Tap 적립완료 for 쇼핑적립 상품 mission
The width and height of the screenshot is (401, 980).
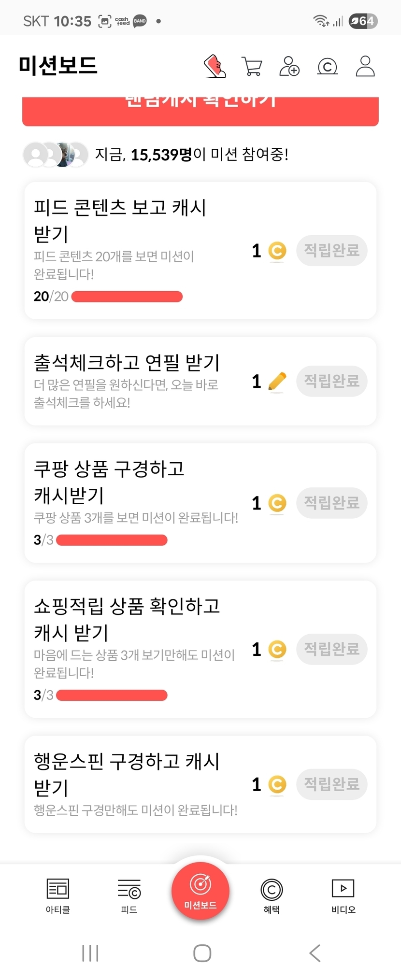[331, 649]
